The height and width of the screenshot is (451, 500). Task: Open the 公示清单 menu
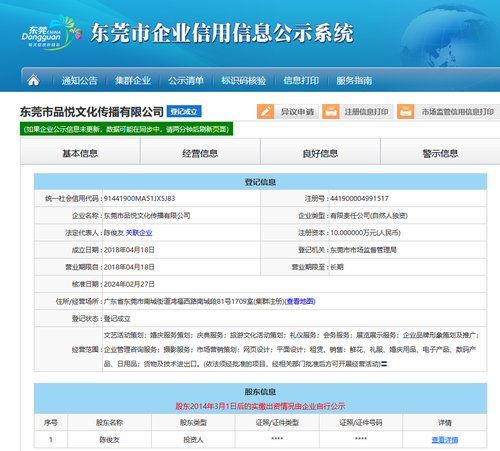point(186,81)
